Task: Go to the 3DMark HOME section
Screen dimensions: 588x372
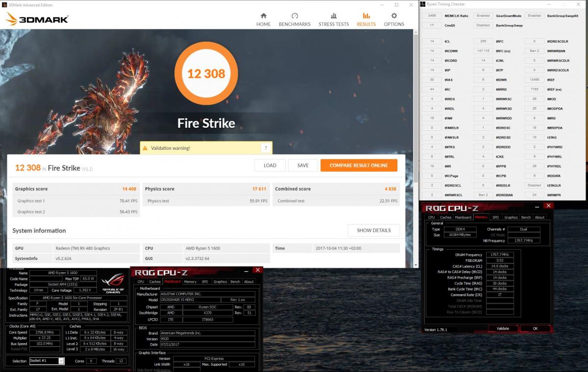Action: 263,20
